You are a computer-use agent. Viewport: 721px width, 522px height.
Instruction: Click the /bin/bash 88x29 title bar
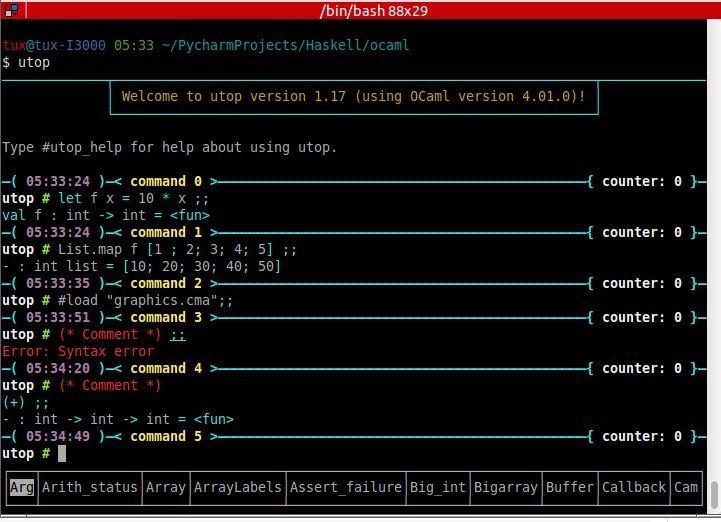[x=373, y=10]
